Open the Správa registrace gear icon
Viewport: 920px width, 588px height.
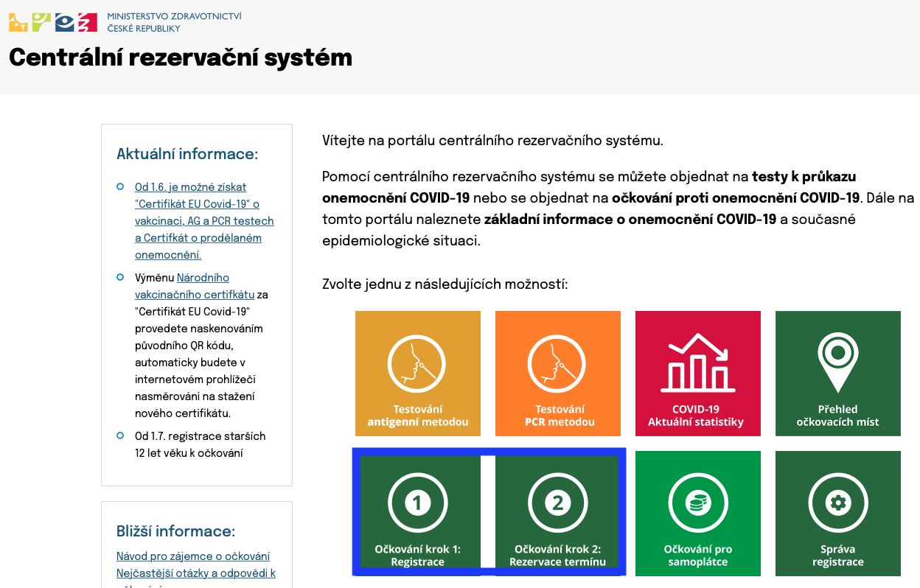(837, 503)
